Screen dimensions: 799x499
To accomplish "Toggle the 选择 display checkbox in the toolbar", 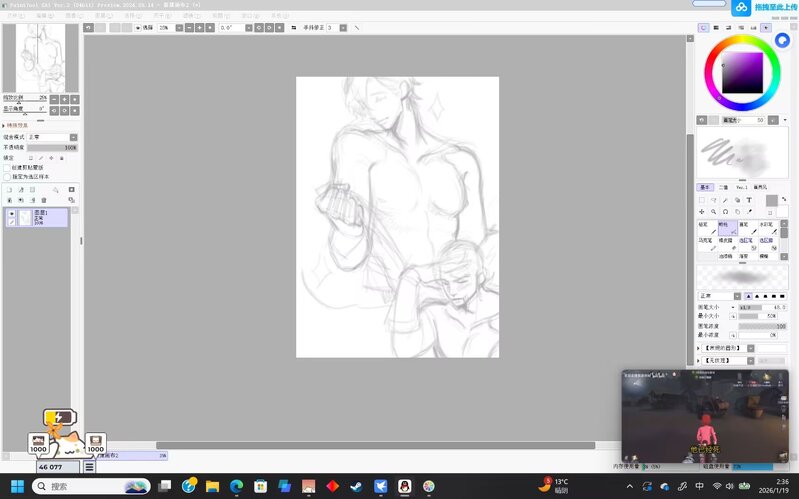I will (138, 28).
